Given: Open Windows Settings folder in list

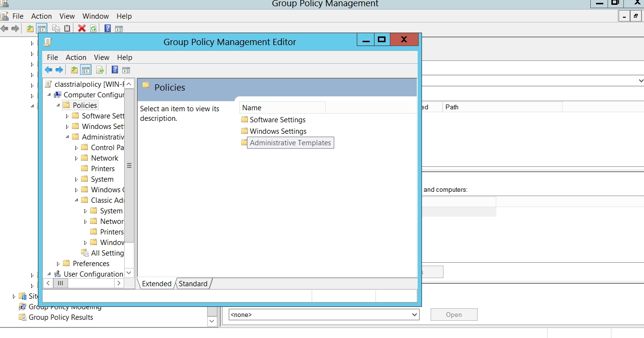Looking at the screenshot, I should pyautogui.click(x=278, y=131).
